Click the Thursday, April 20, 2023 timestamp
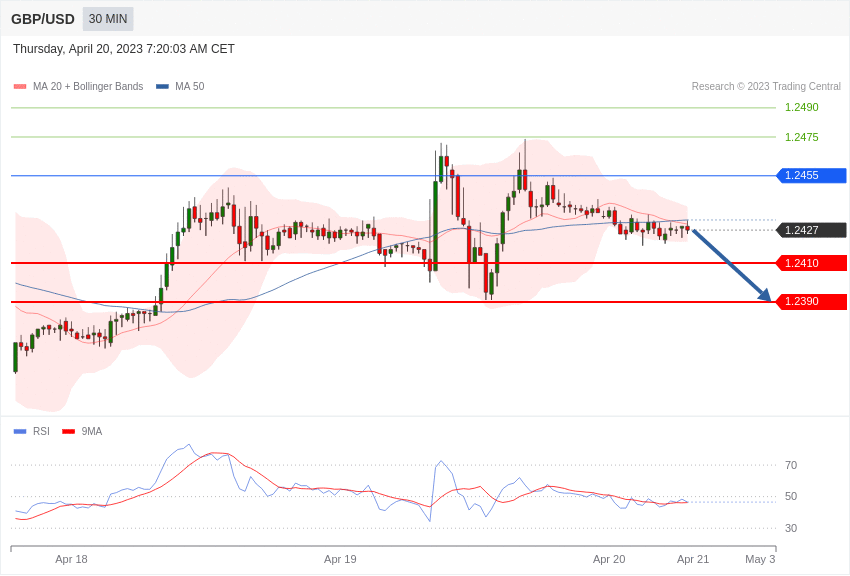This screenshot has height=576, width=850. [x=124, y=49]
